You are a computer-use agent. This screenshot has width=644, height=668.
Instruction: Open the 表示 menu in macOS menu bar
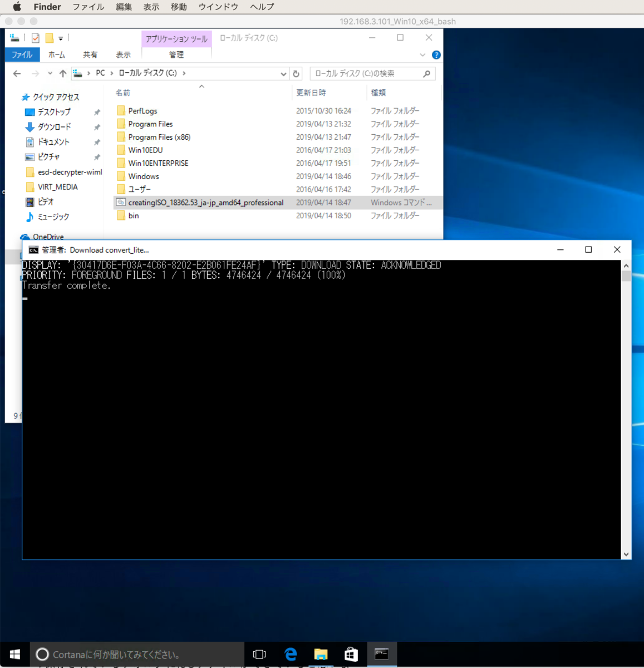pyautogui.click(x=151, y=7)
